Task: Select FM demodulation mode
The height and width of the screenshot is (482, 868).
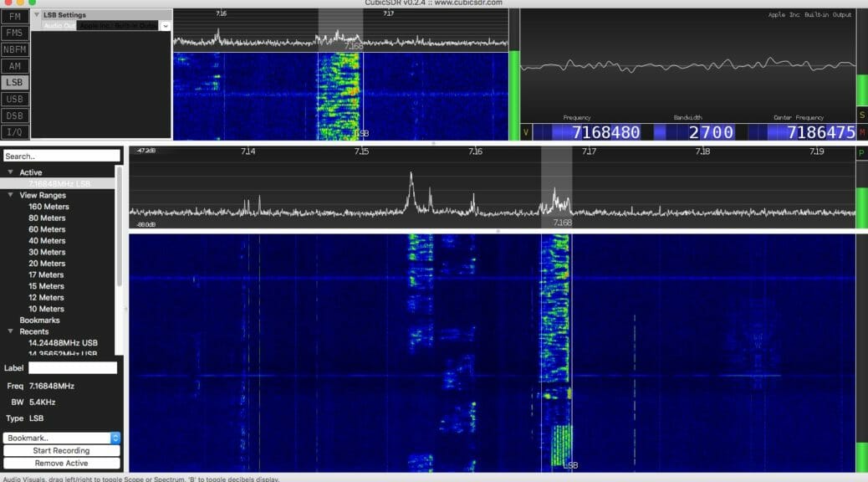Action: (x=14, y=15)
